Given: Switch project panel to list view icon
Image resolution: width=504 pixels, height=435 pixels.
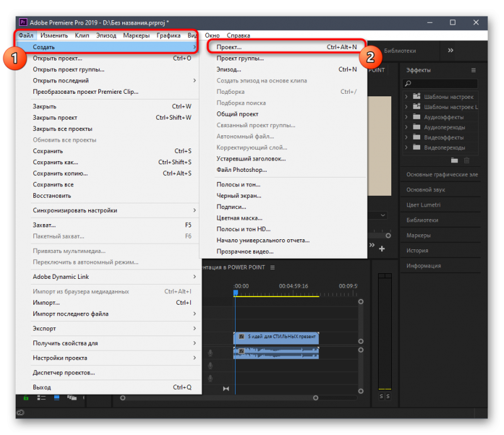Looking at the screenshot, I should click(x=41, y=398).
